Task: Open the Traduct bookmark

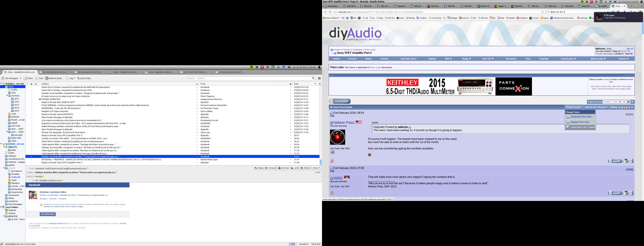Action: tap(421, 18)
